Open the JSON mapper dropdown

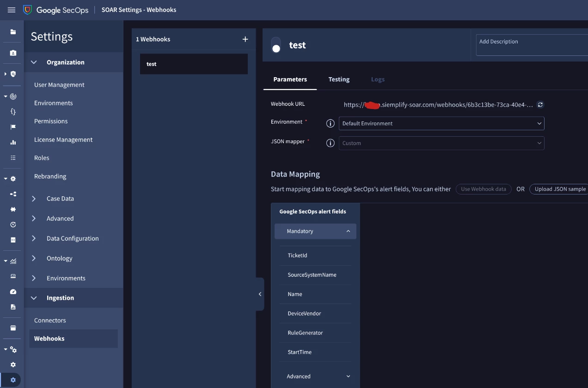point(441,143)
